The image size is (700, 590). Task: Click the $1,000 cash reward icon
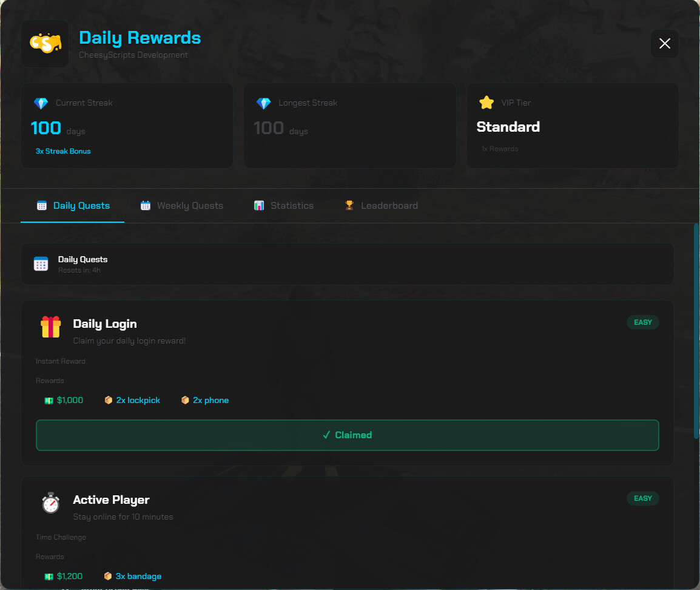pyautogui.click(x=49, y=401)
